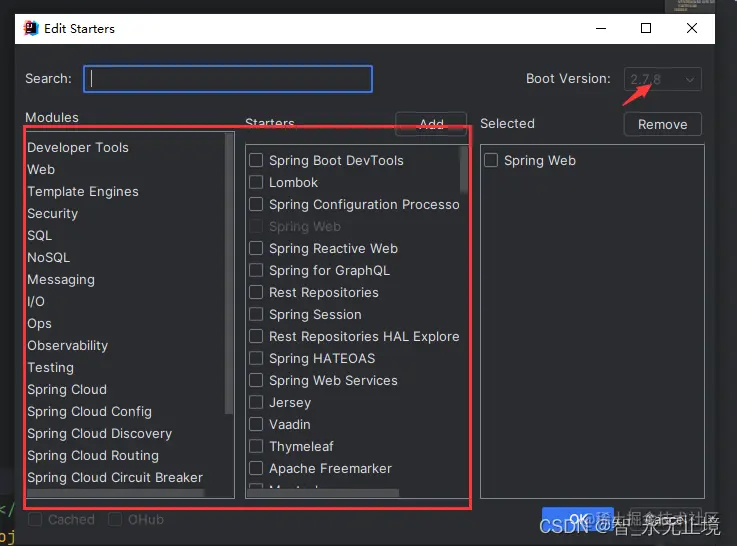Check Spring Reactive Web starter
737x546 pixels.
(x=256, y=248)
